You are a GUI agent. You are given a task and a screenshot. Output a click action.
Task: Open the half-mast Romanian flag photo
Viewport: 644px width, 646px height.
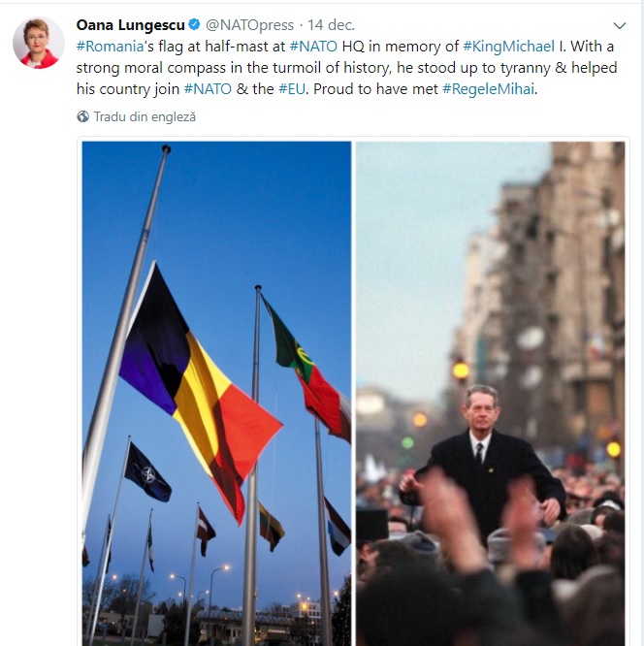click(216, 394)
